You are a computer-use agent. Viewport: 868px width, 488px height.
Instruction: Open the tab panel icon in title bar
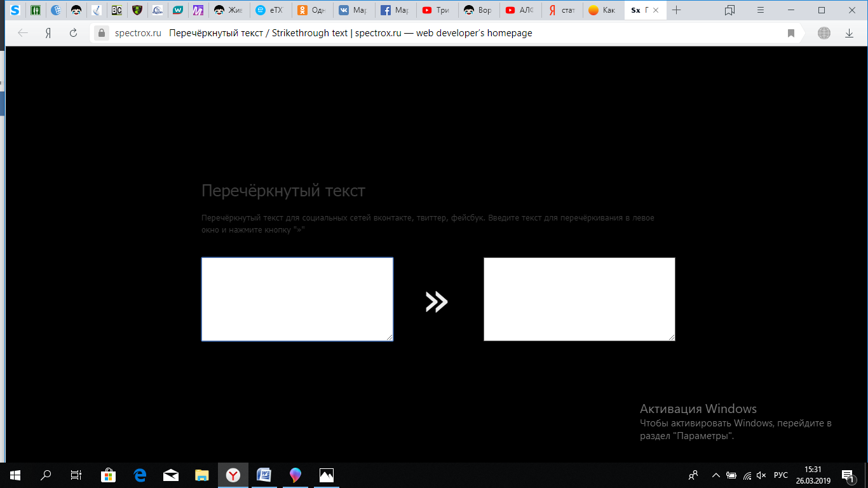729,10
